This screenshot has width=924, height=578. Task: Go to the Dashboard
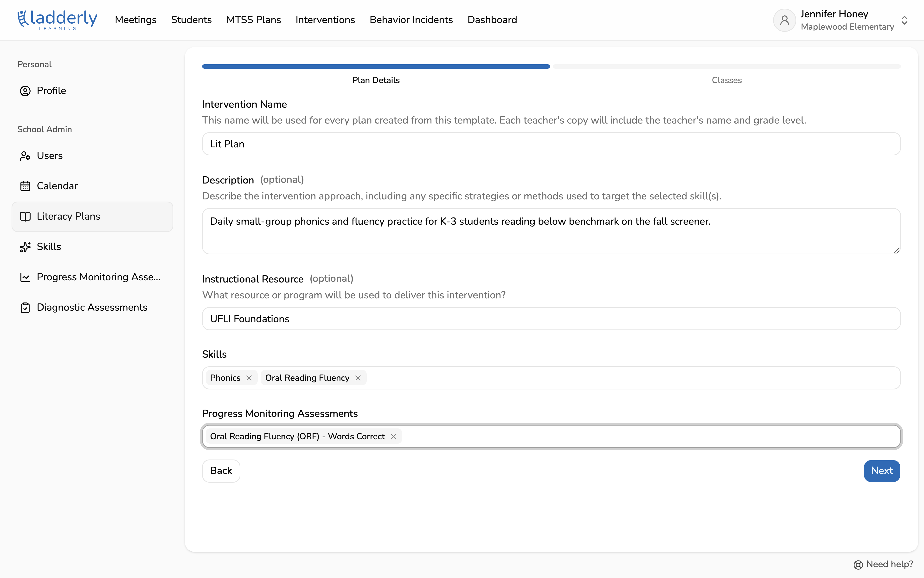(x=492, y=20)
